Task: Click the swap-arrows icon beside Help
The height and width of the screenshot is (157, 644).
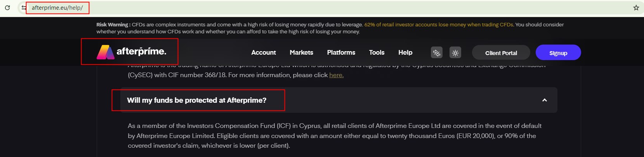Action: [x=436, y=53]
